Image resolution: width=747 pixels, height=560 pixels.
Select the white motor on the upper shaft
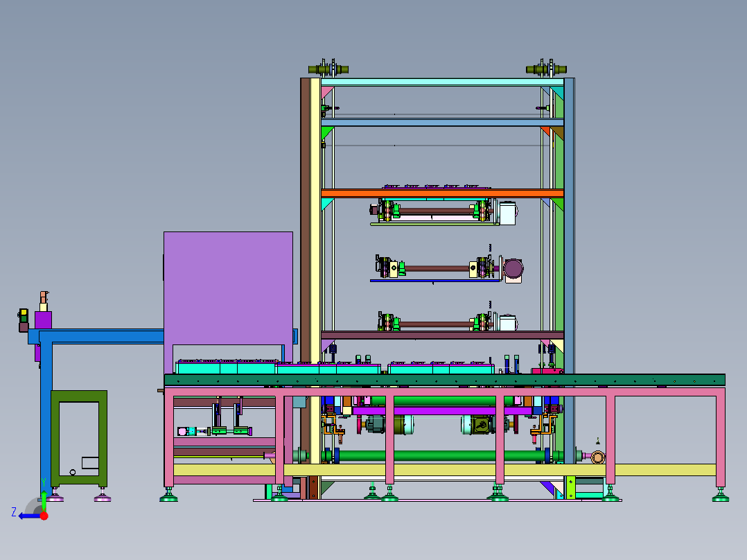[508, 213]
